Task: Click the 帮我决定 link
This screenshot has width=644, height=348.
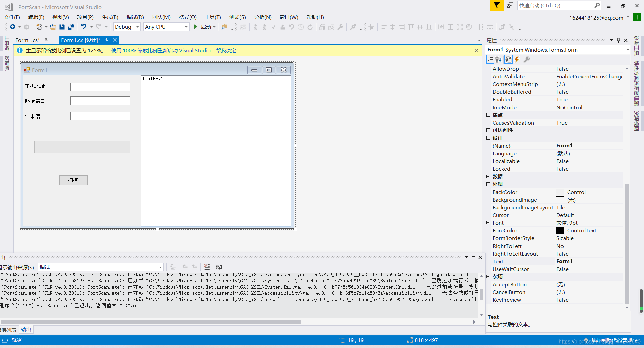Action: (226, 51)
